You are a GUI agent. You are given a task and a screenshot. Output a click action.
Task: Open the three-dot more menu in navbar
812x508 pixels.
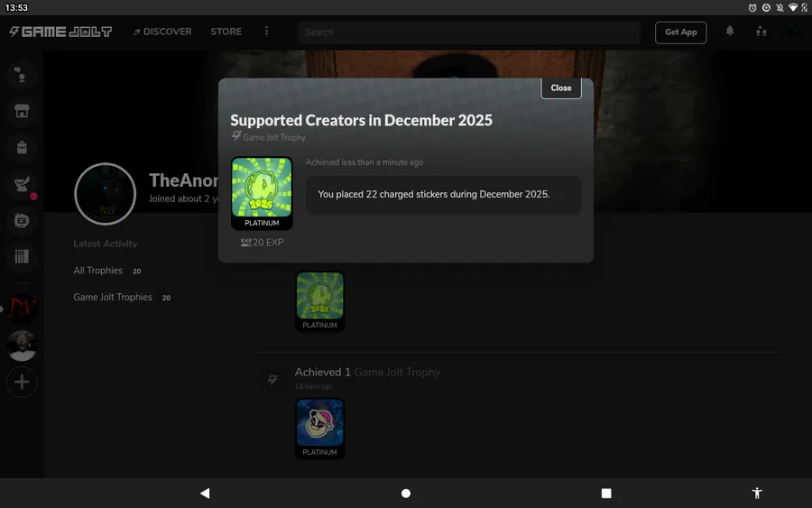267,31
